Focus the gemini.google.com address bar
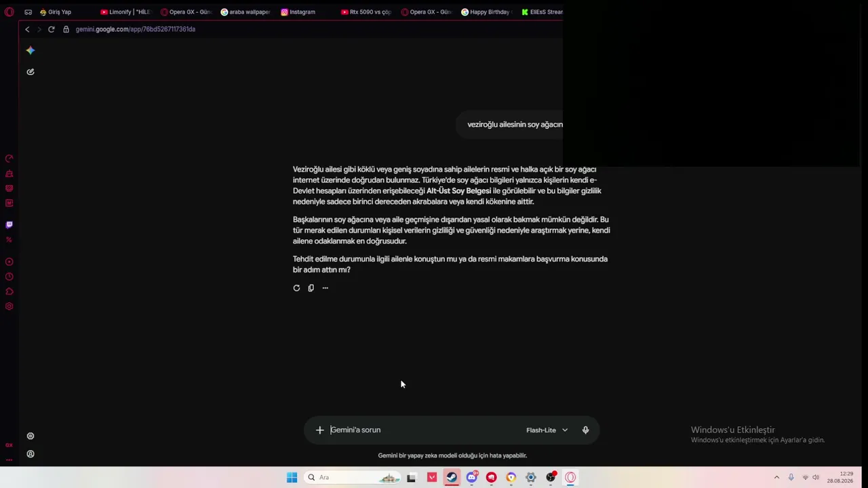Image resolution: width=868 pixels, height=488 pixels. 136,29
